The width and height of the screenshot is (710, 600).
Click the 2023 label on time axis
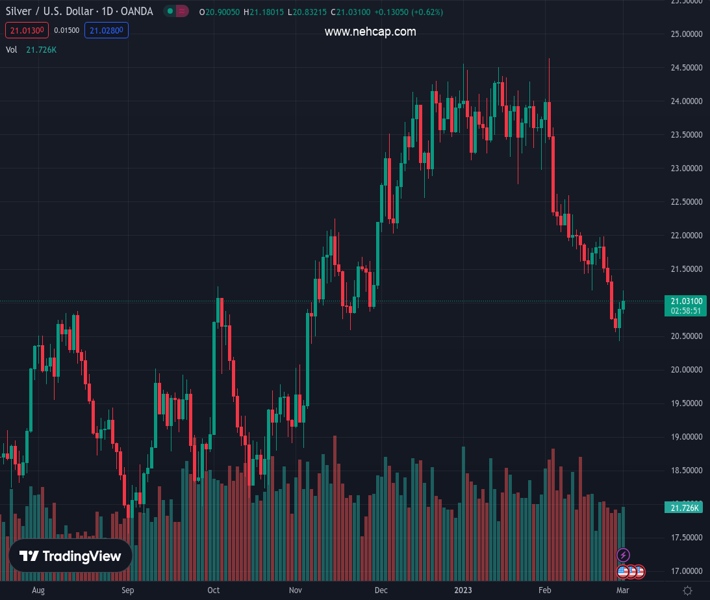(461, 591)
